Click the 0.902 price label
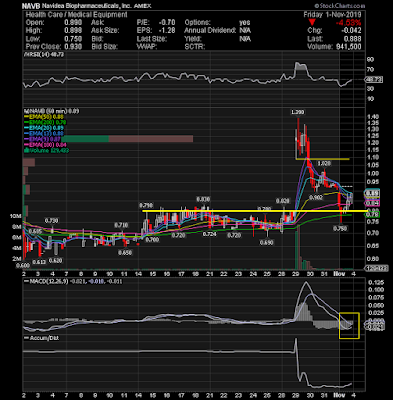Viewport: 393px width, 400px height. [316, 198]
